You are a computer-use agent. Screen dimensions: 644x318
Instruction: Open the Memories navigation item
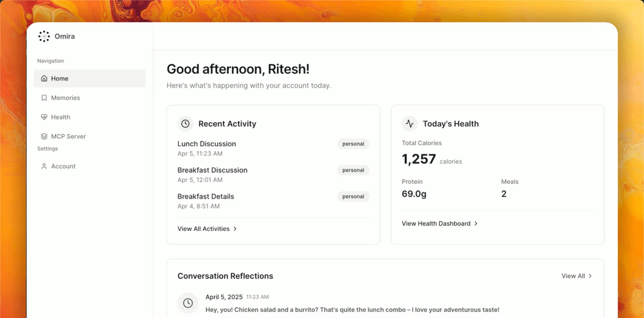(89, 98)
